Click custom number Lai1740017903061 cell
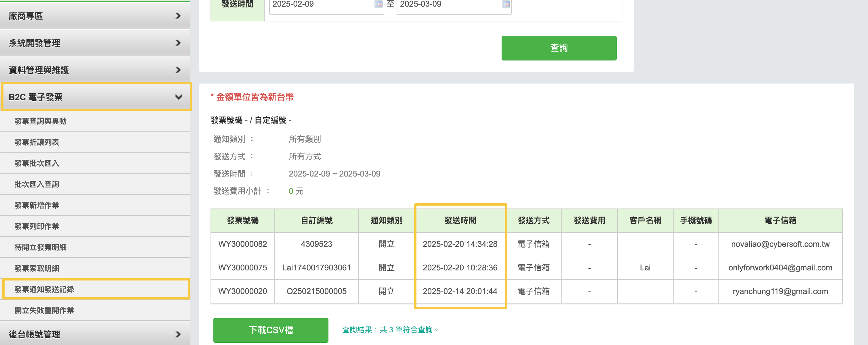The width and height of the screenshot is (868, 345). [x=316, y=268]
